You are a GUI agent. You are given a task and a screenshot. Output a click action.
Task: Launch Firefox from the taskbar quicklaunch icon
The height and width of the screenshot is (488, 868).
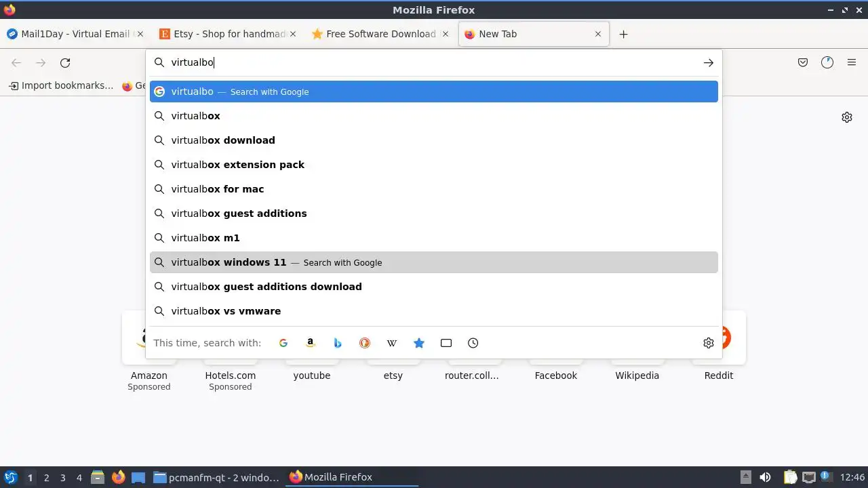[x=119, y=477]
